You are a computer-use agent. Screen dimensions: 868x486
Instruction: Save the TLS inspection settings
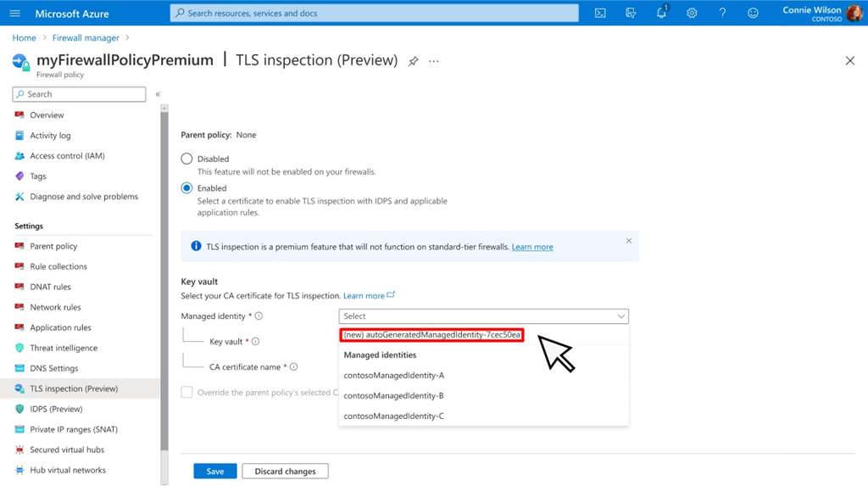[x=215, y=472]
